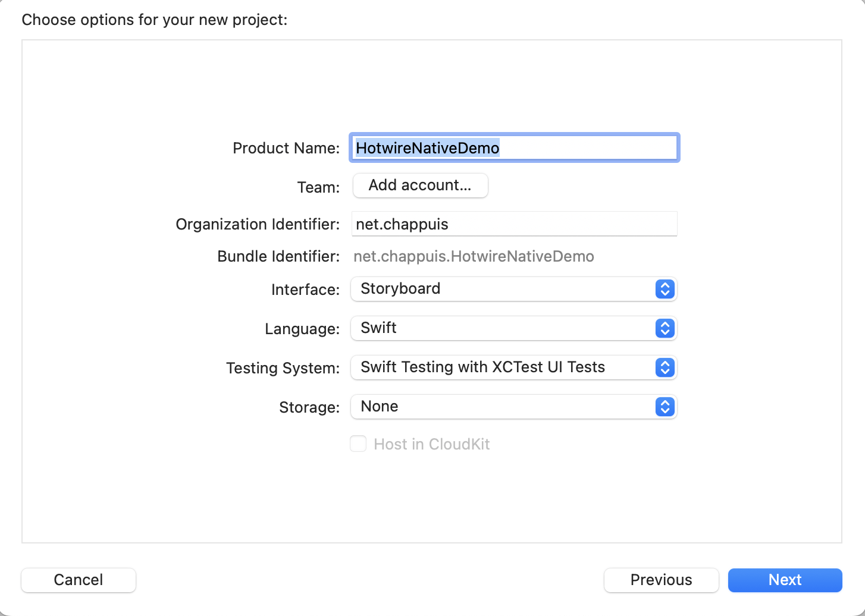The width and height of the screenshot is (865, 616).
Task: Click the "Host in CloudKit" label text
Action: point(431,444)
